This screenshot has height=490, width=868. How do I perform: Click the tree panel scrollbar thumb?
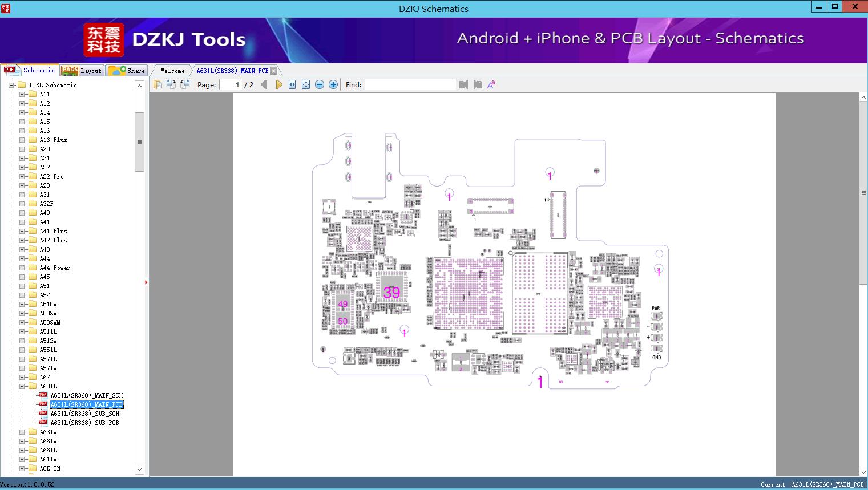pos(139,142)
